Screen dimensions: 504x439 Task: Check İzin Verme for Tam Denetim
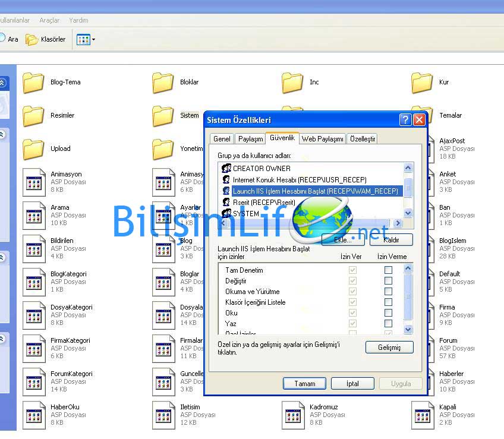pos(388,270)
